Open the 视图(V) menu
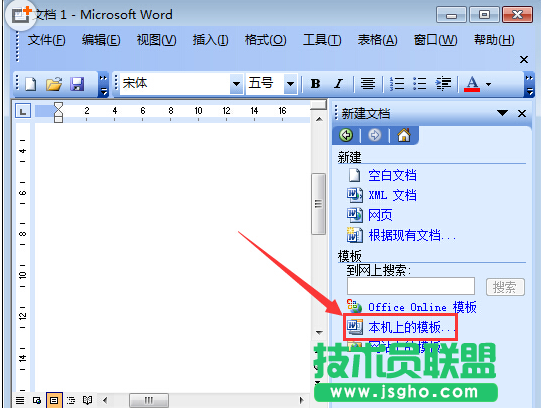This screenshot has height=408, width=541. (156, 40)
